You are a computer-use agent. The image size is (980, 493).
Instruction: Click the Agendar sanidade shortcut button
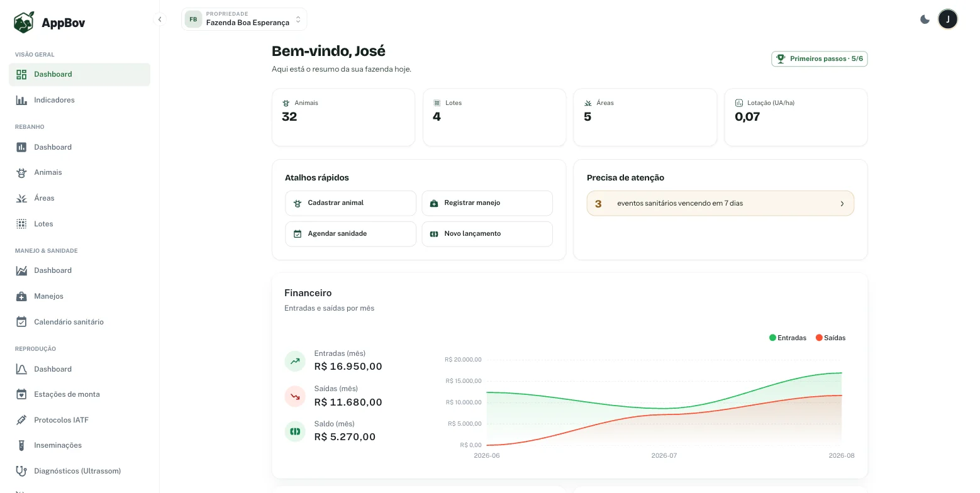click(351, 234)
